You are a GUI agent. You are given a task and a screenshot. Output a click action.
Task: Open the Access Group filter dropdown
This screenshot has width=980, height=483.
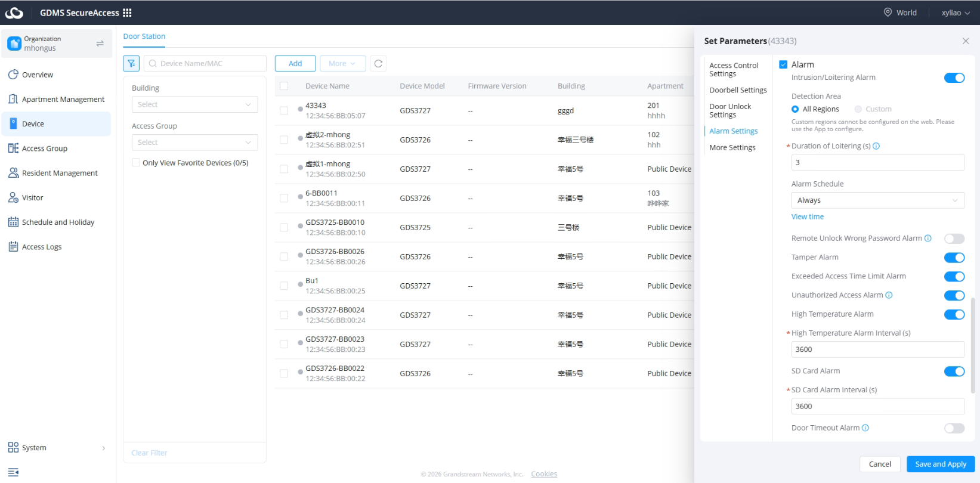pyautogui.click(x=194, y=143)
